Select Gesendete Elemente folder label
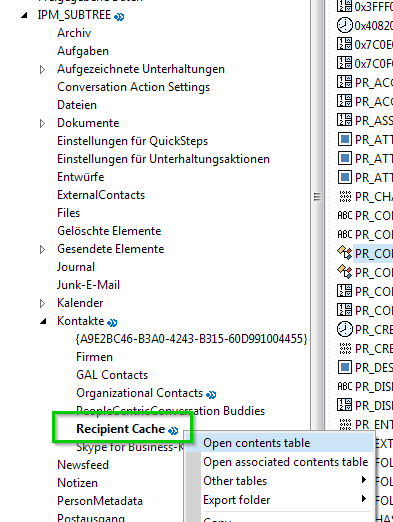Image resolution: width=393 pixels, height=522 pixels. 111,249
